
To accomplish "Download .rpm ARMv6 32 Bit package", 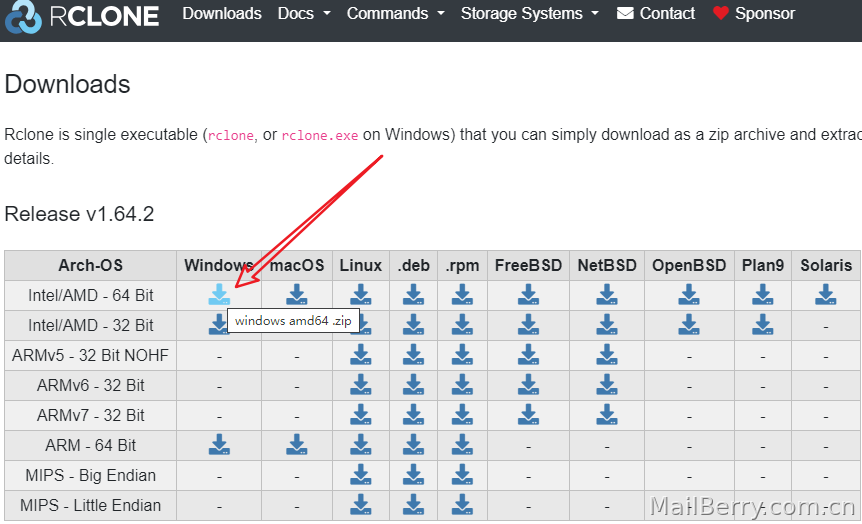I will pyautogui.click(x=462, y=385).
